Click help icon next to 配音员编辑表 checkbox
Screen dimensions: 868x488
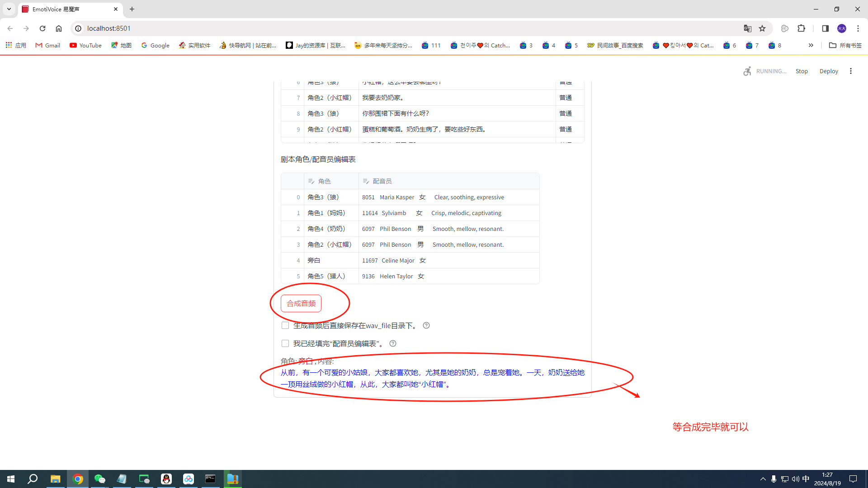click(393, 343)
